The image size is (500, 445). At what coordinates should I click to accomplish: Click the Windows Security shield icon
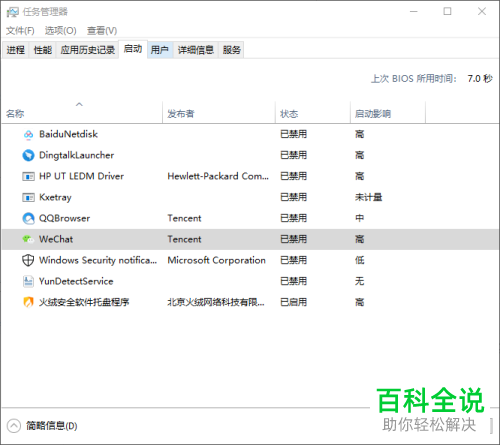(x=28, y=260)
